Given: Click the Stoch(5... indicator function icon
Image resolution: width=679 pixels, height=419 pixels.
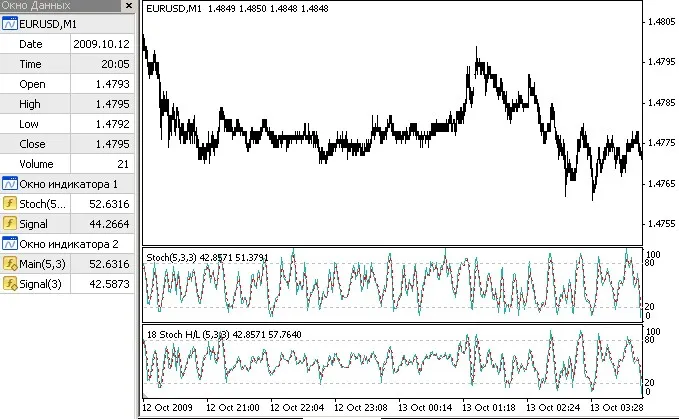Looking at the screenshot, I should (9, 204).
